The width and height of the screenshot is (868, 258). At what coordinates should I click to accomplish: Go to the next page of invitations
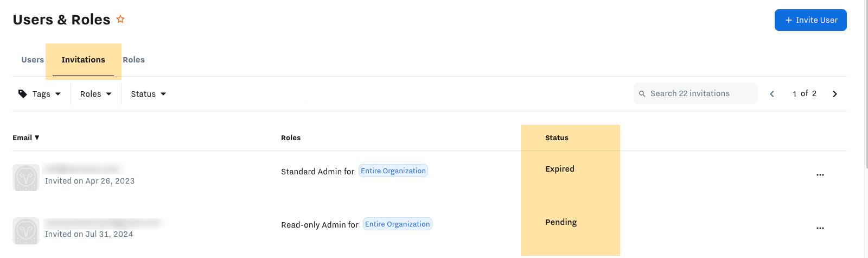click(x=835, y=94)
